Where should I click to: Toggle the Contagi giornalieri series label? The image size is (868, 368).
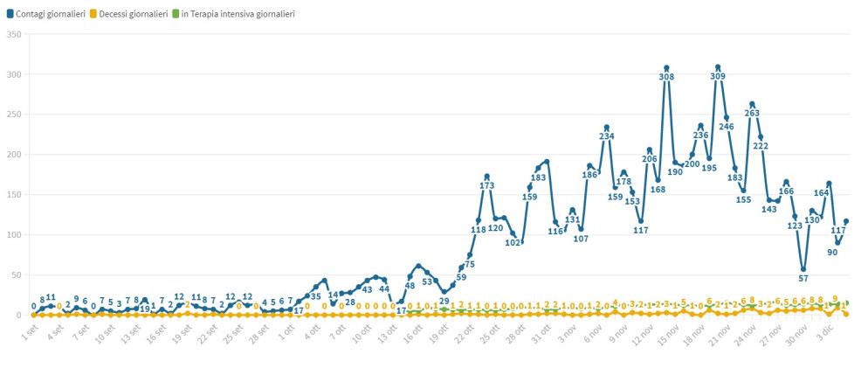pos(49,14)
